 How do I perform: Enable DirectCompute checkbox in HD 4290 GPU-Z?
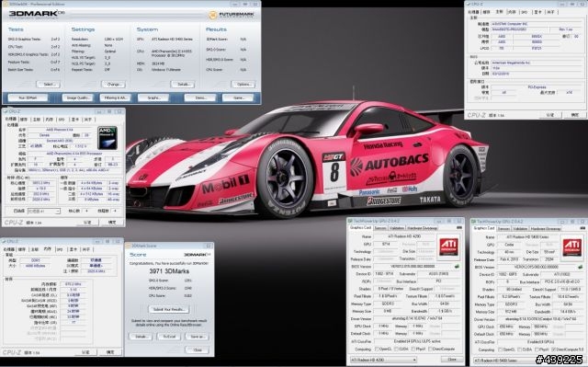tap(431, 349)
